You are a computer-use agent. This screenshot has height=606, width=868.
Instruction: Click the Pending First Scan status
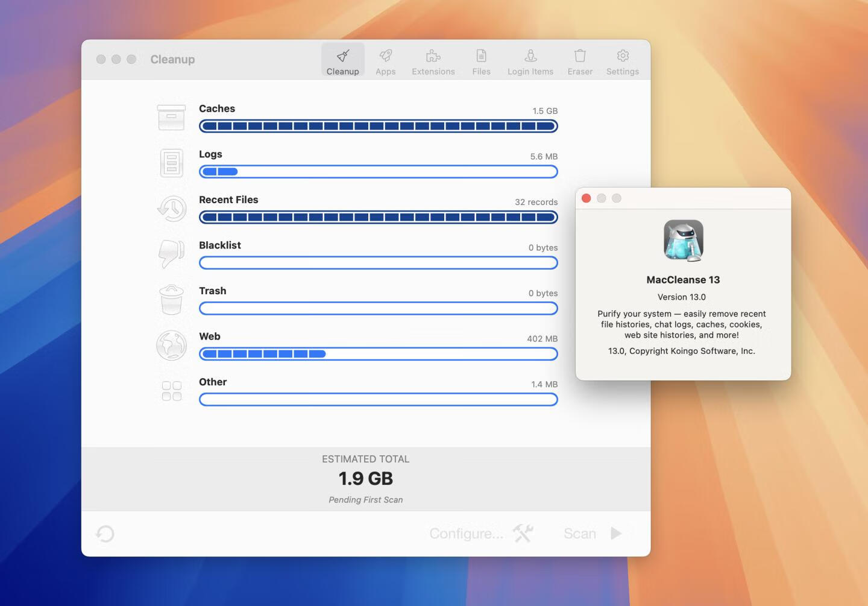366,500
